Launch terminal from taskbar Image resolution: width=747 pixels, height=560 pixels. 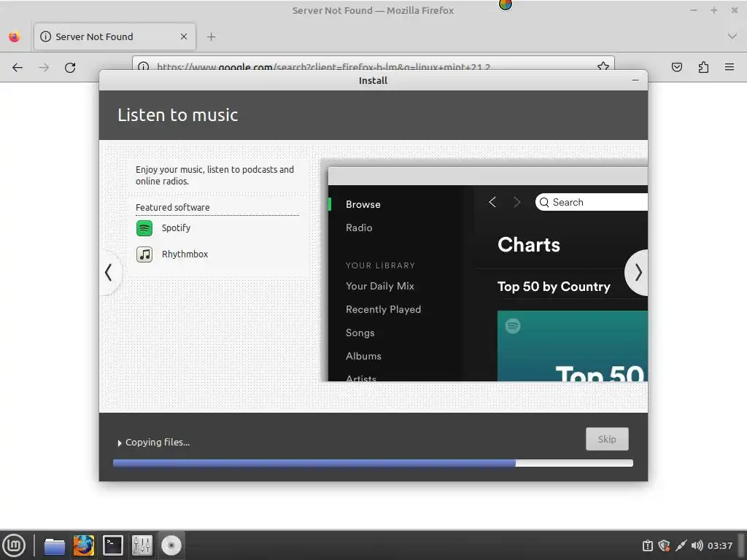(x=113, y=545)
